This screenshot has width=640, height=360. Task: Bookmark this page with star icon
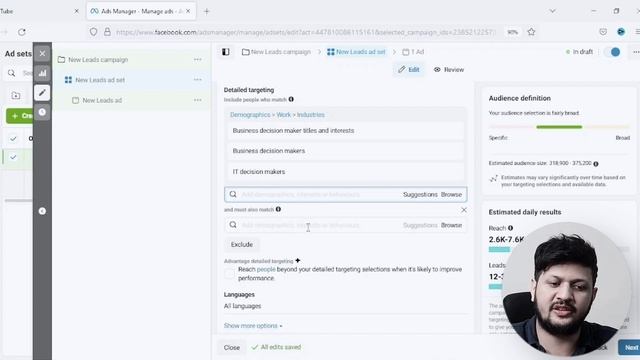(531, 32)
